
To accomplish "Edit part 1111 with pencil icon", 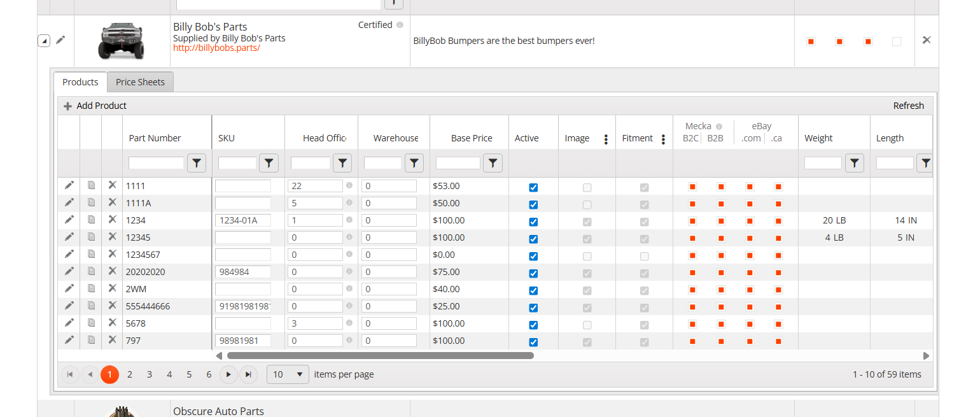I will (x=69, y=185).
